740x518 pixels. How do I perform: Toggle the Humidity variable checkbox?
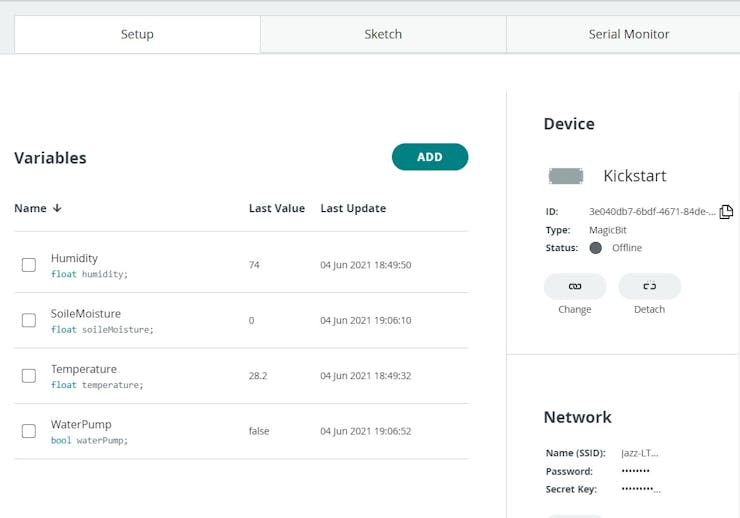click(29, 265)
